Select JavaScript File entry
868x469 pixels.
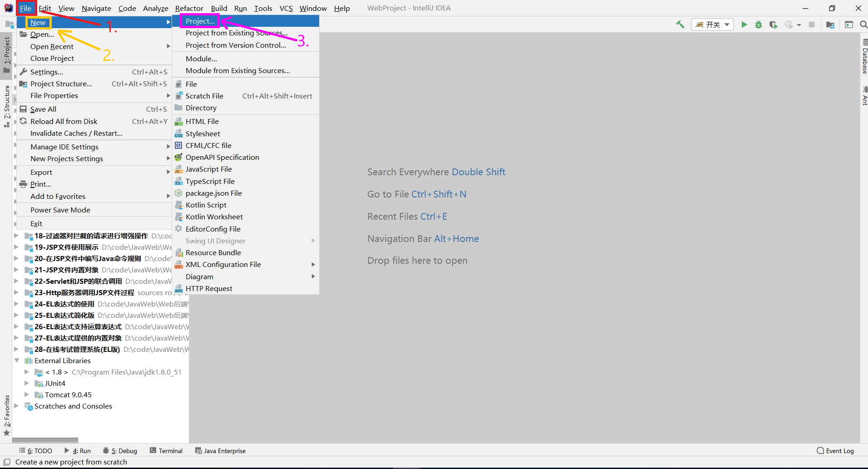[246, 169]
